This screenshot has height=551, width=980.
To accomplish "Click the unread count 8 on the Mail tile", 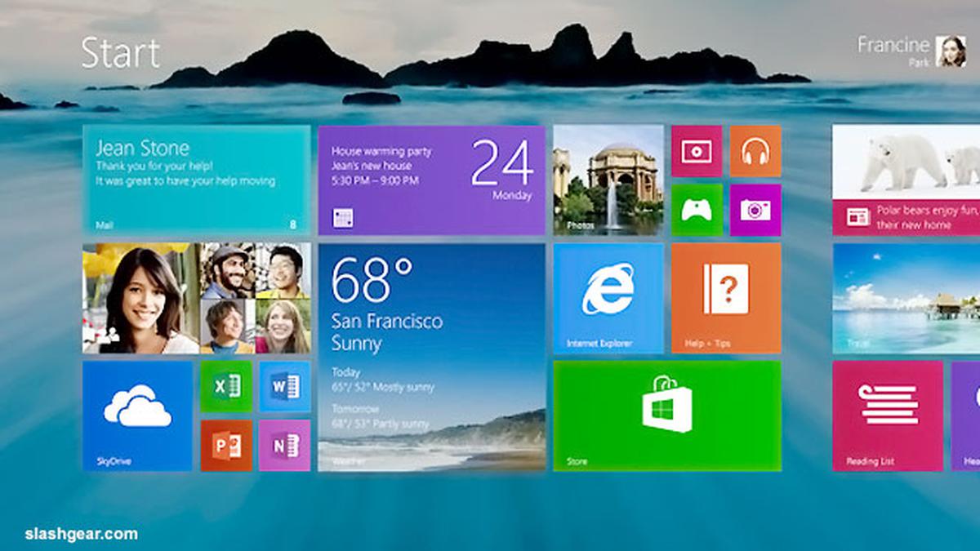I will pyautogui.click(x=293, y=224).
